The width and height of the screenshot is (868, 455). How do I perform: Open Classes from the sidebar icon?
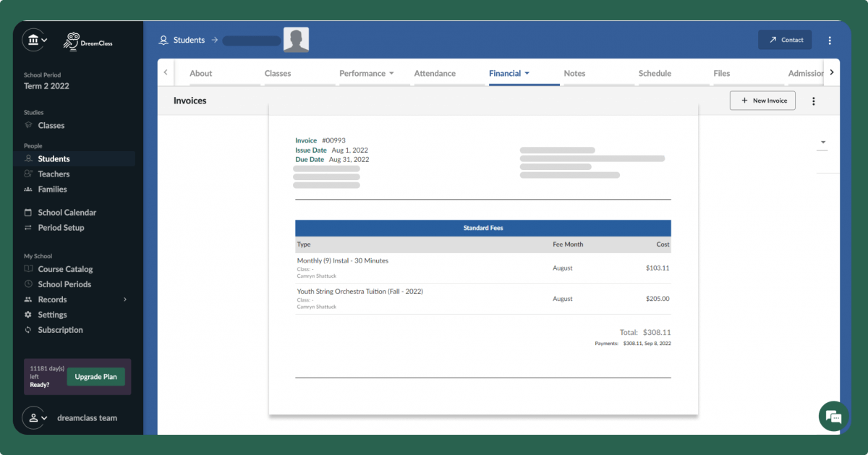(x=27, y=125)
